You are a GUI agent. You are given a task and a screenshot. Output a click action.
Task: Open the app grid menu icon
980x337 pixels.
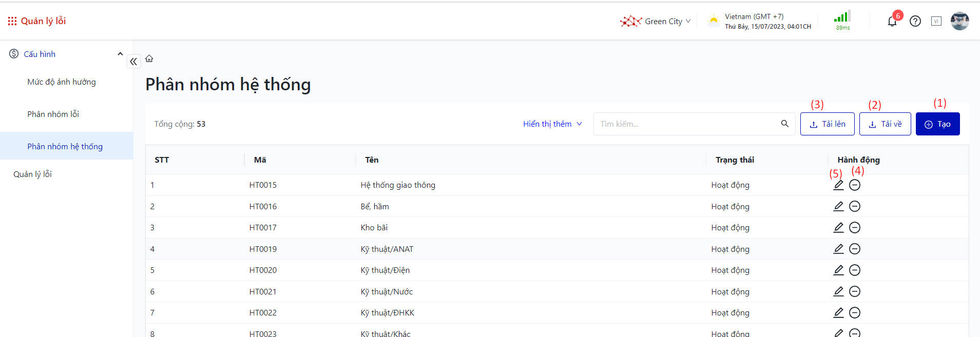pyautogui.click(x=12, y=21)
